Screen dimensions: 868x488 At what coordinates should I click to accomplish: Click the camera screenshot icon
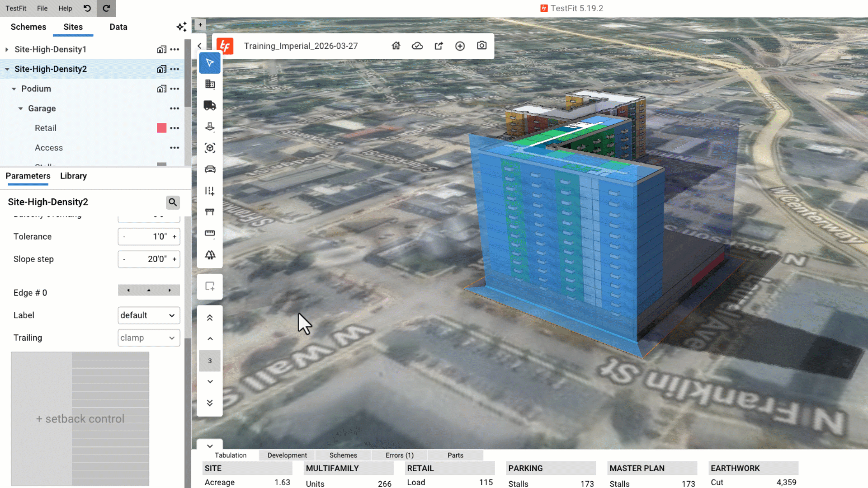click(481, 46)
